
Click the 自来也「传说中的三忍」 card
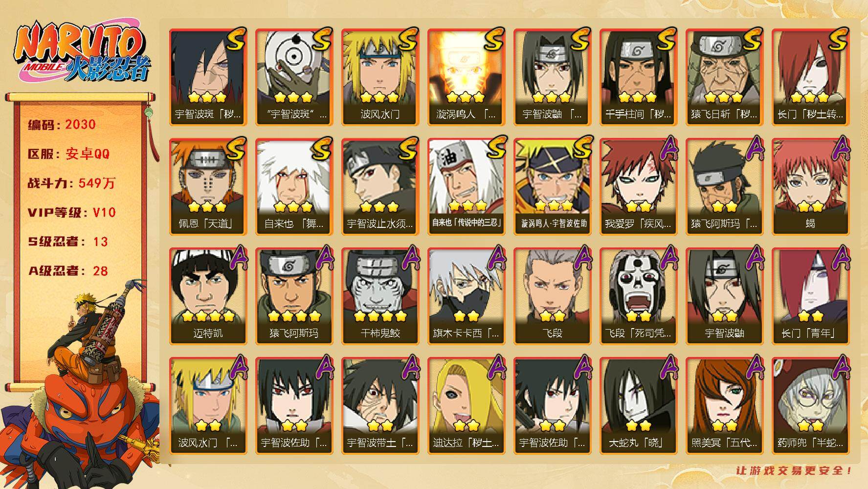pos(466,186)
